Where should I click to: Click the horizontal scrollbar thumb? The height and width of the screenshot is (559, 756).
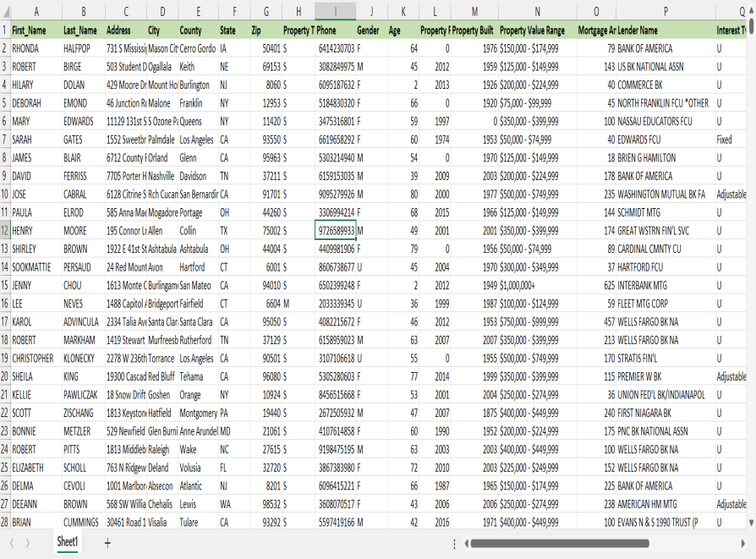(560, 544)
